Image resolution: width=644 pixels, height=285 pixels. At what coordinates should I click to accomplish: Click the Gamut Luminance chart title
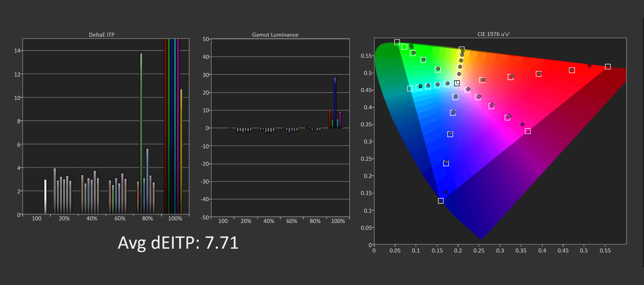[275, 35]
